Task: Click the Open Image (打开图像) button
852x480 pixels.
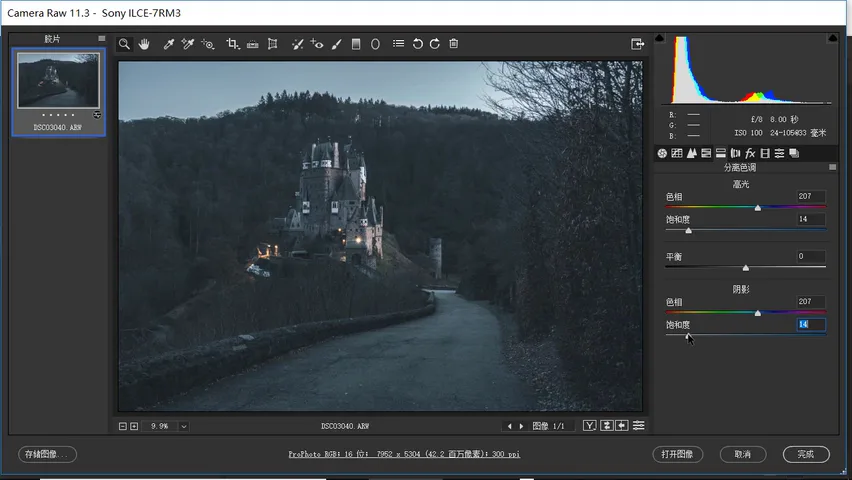Action: (678, 454)
